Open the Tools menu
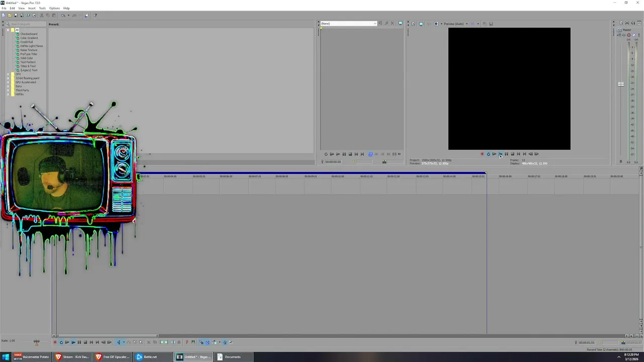 pyautogui.click(x=42, y=8)
